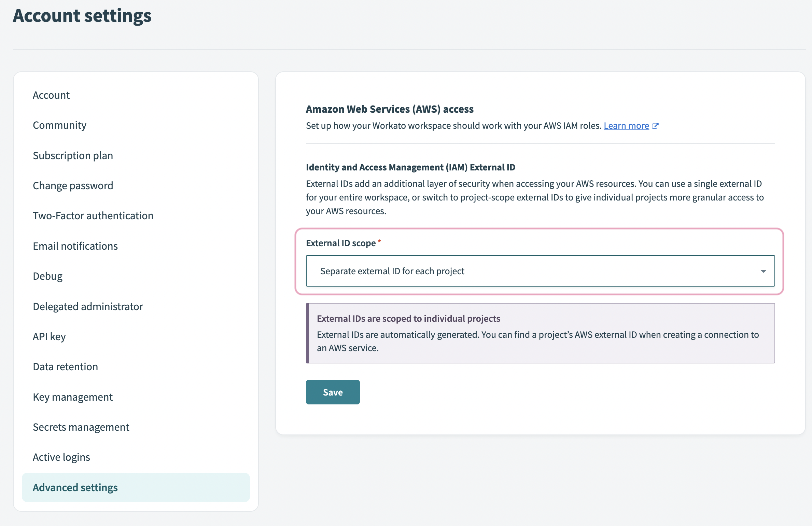
Task: Open Delegated administrator settings
Action: click(88, 306)
